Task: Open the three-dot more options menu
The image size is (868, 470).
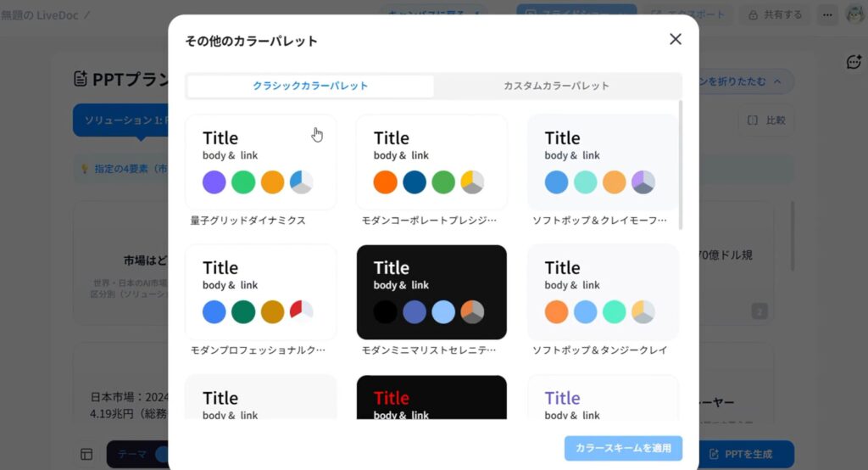Action: click(828, 14)
